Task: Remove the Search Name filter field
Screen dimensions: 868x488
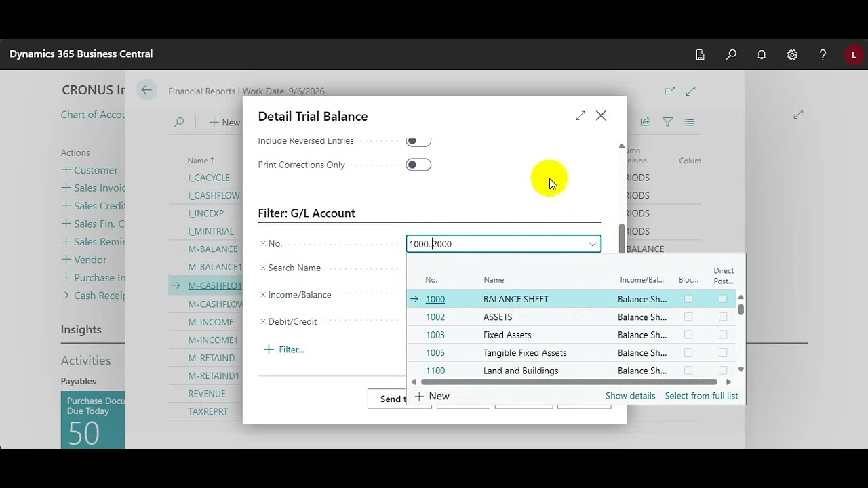Action: tap(263, 268)
